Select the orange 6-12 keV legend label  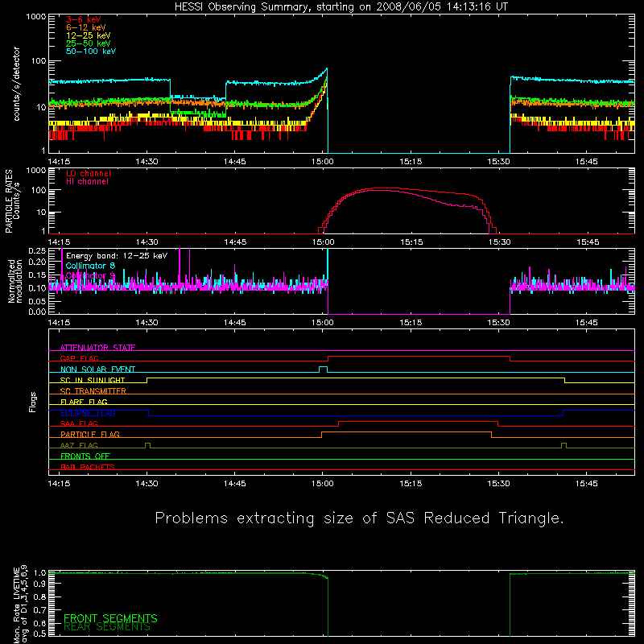[x=86, y=27]
